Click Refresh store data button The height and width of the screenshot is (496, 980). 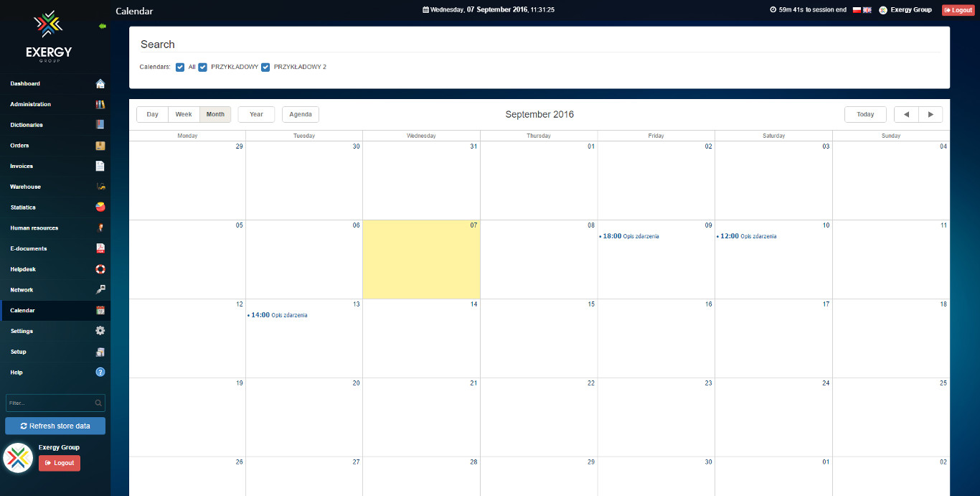click(x=55, y=426)
